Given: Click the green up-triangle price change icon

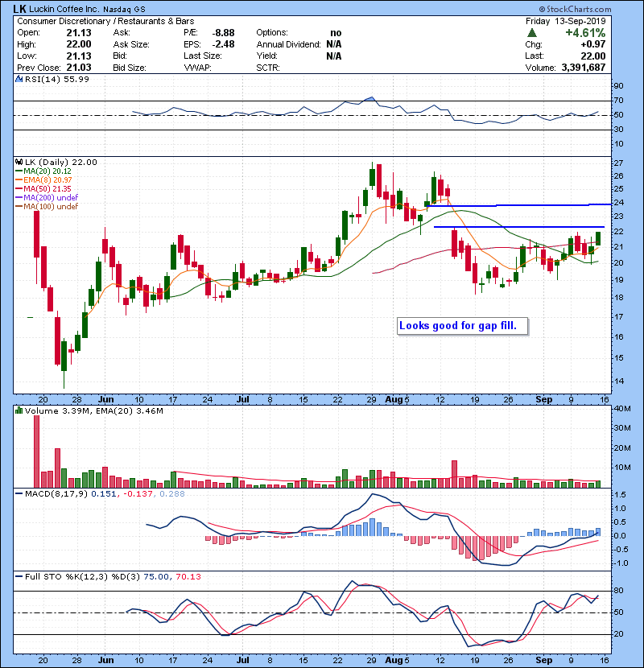Looking at the screenshot, I should (531, 33).
